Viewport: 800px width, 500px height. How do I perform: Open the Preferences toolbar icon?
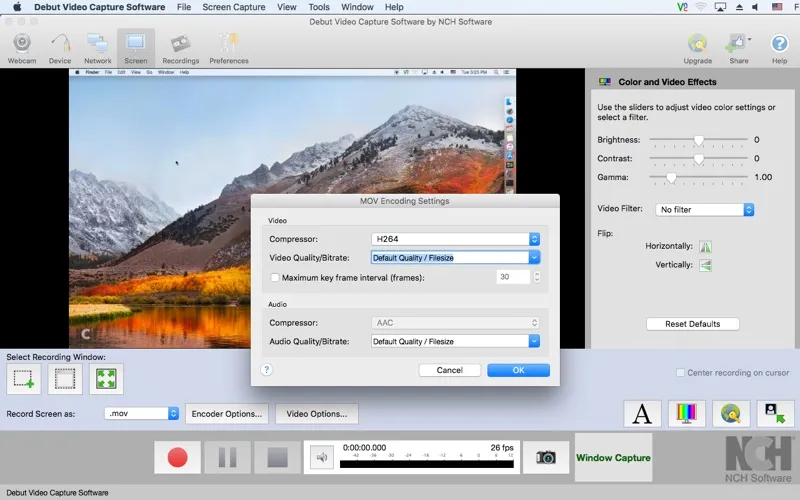click(x=229, y=47)
